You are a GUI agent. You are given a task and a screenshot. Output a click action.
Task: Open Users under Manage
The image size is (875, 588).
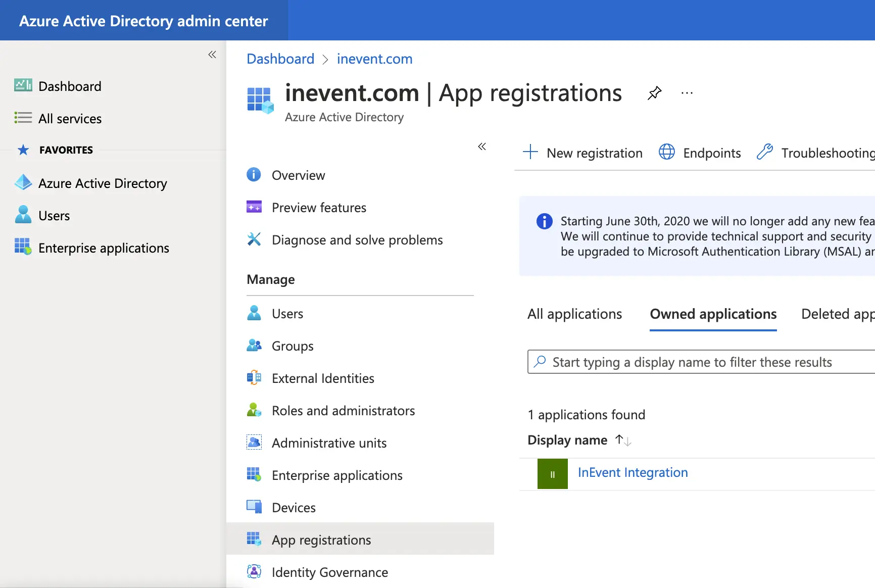pyautogui.click(x=287, y=314)
